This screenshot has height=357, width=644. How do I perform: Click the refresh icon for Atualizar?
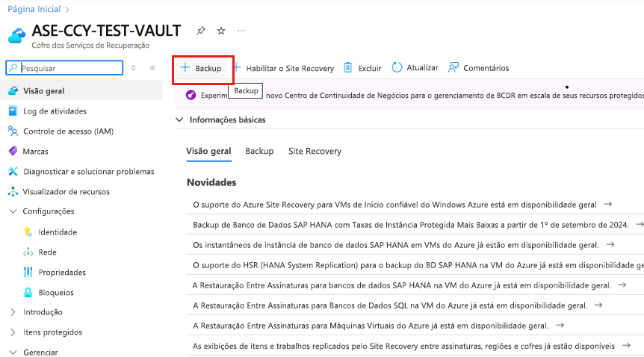pos(397,67)
